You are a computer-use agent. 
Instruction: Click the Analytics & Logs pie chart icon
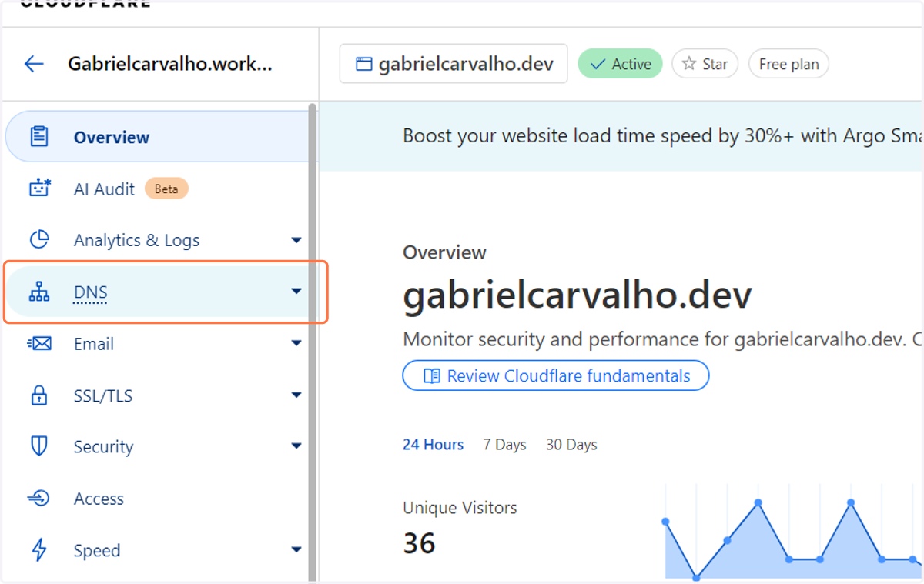(x=39, y=240)
